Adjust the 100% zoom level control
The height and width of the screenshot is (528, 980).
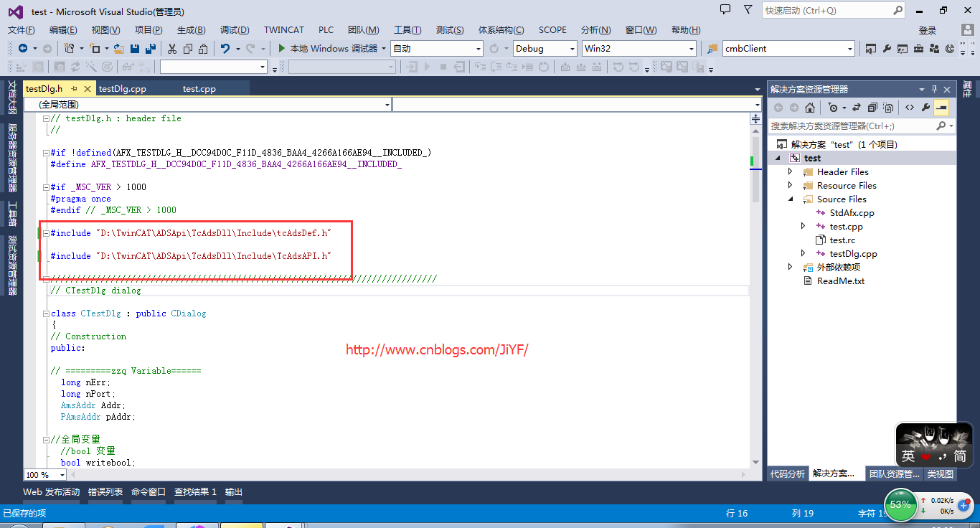[44, 474]
